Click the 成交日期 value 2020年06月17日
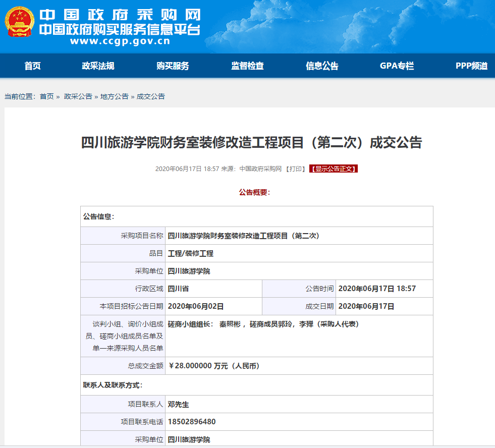 [366, 306]
